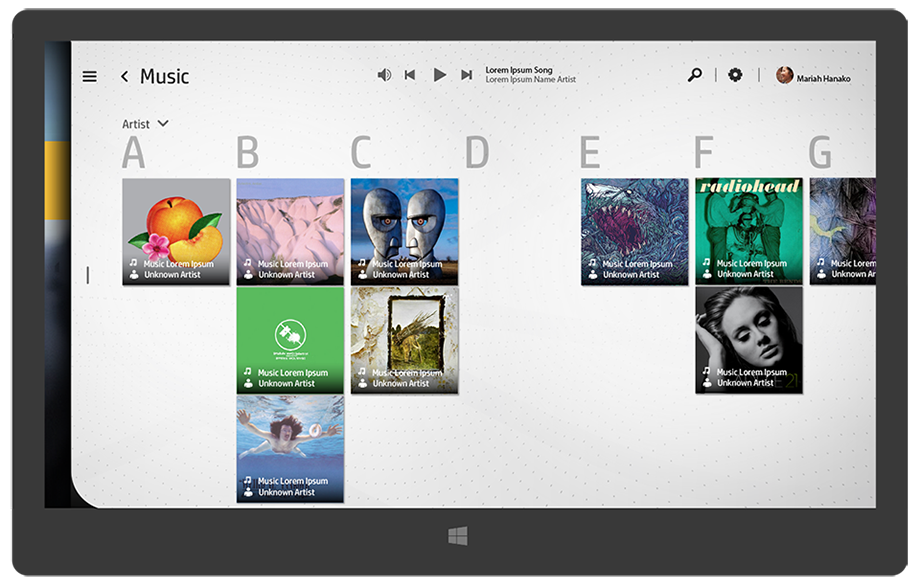Click the music note icon on framed painting album

pos(363,372)
